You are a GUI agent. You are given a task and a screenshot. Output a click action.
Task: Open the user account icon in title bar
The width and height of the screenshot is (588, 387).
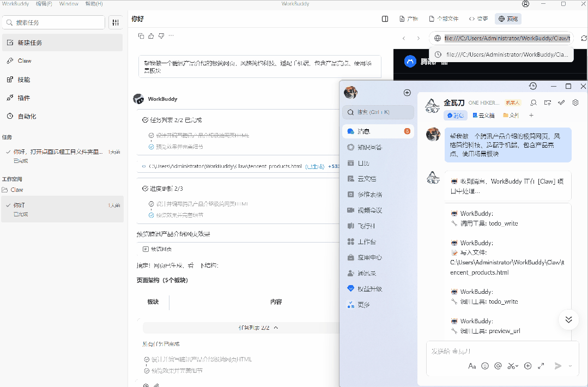point(526,4)
